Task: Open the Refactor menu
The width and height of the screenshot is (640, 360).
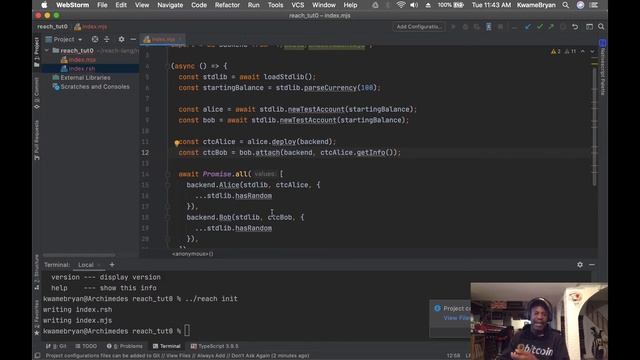Action: 227,5
